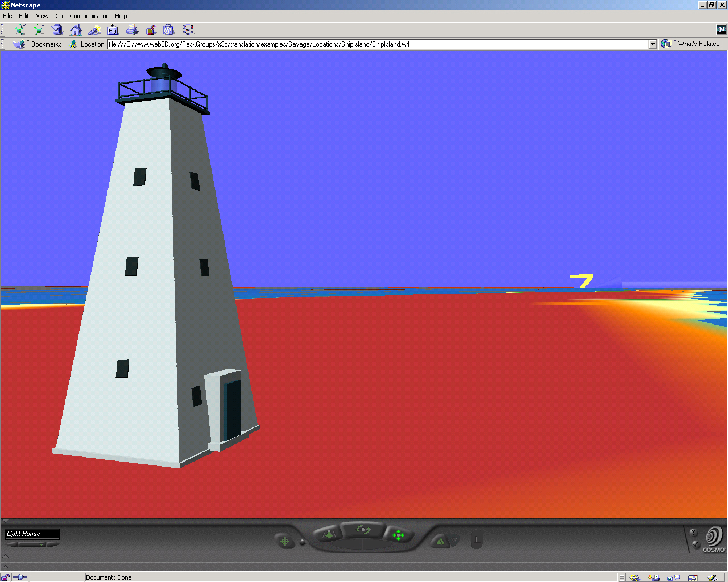Go to next viewpoint using right arrow

tap(52, 544)
